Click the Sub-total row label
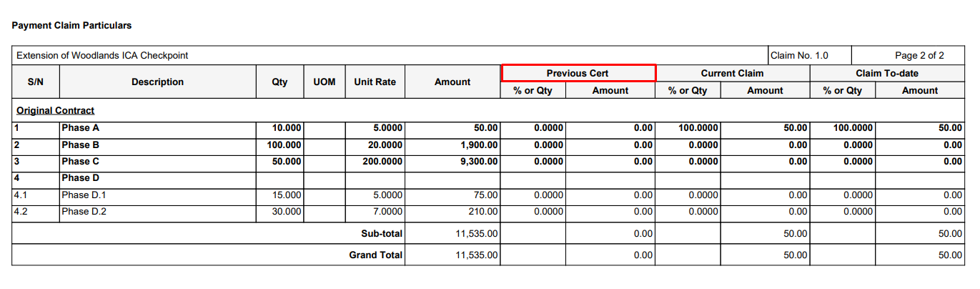 click(x=381, y=233)
